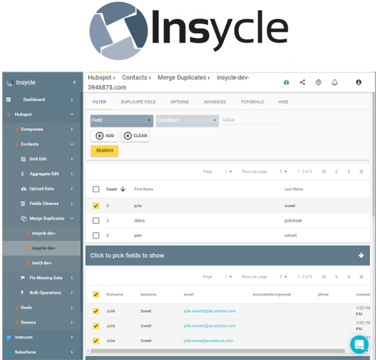Select highlighted insycle-dev sidebar item

pos(41,248)
